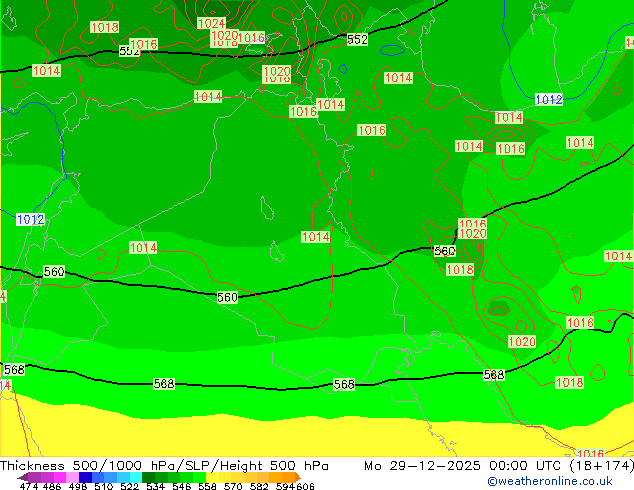The height and width of the screenshot is (490, 634).
Task: Pick the bright yellow legend swatch
Action: (x=212, y=477)
